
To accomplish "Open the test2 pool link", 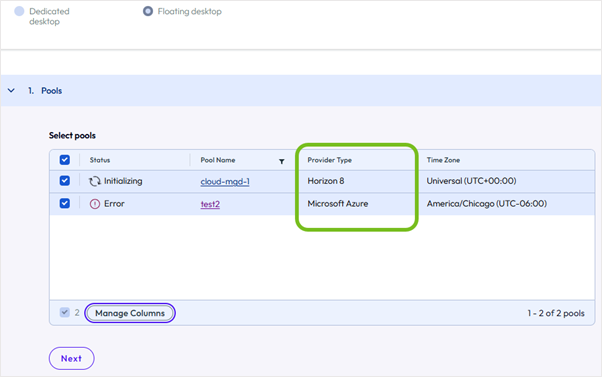I will coord(210,204).
